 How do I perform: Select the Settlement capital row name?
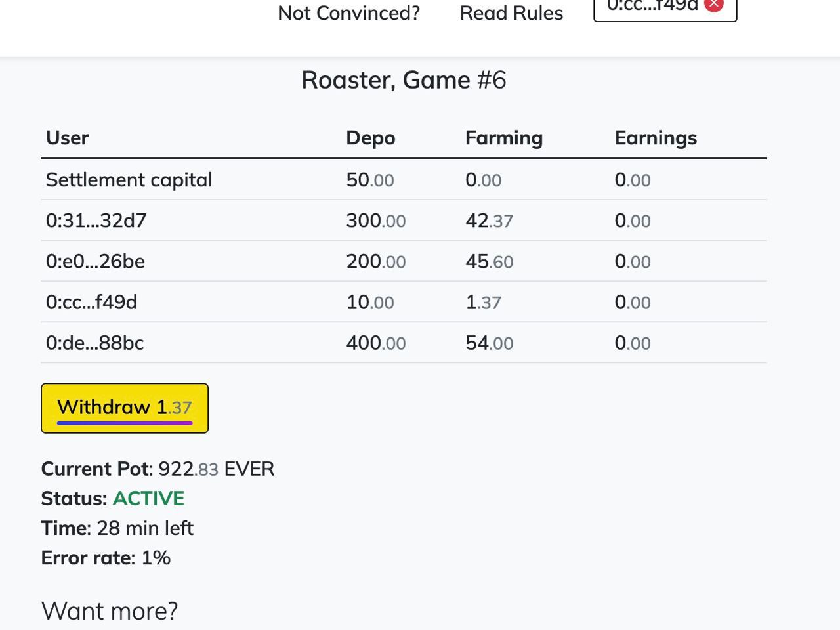click(129, 180)
